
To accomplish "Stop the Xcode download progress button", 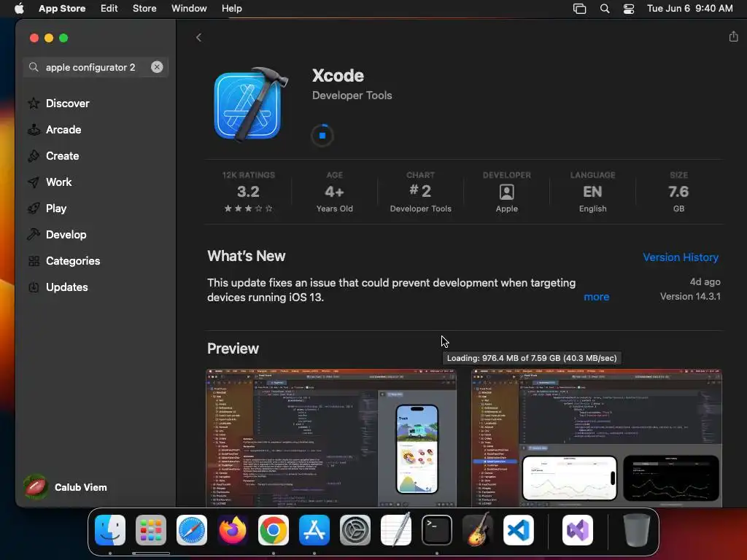I will [x=322, y=135].
